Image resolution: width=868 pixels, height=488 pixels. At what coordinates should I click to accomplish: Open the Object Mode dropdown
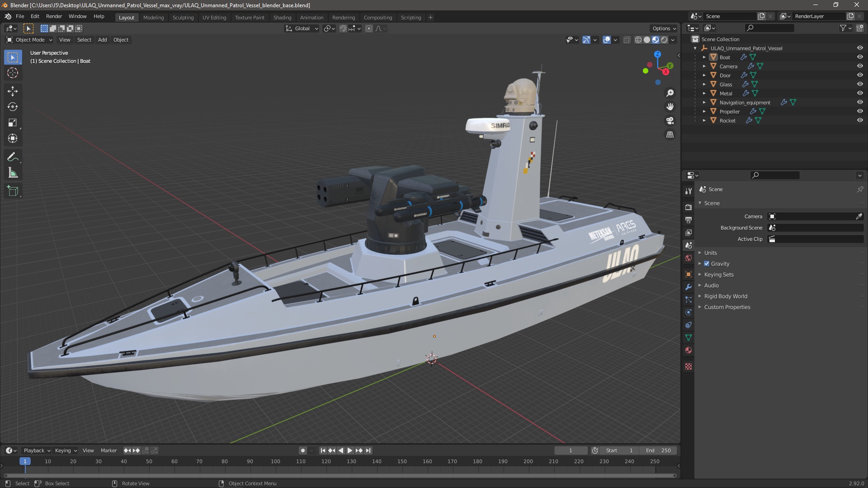[29, 40]
